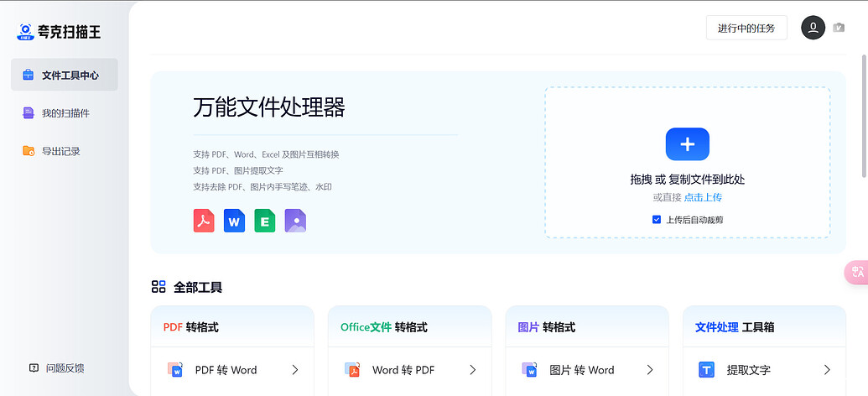Select 文件工具中心 in the sidebar

(x=65, y=75)
